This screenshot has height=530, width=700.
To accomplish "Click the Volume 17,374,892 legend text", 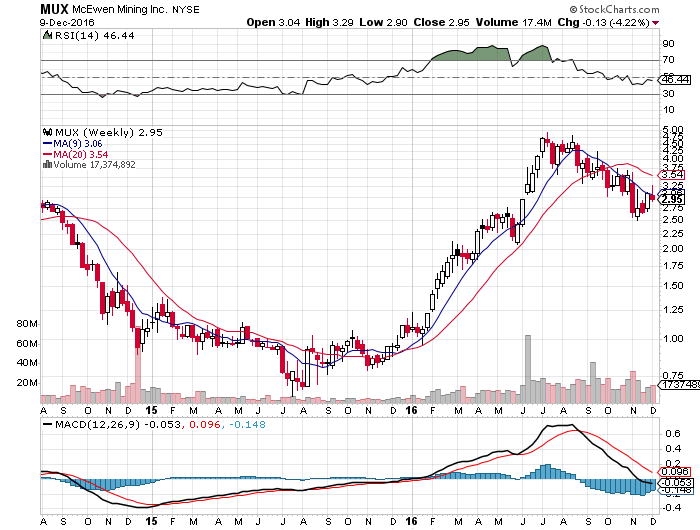I will click(x=94, y=165).
